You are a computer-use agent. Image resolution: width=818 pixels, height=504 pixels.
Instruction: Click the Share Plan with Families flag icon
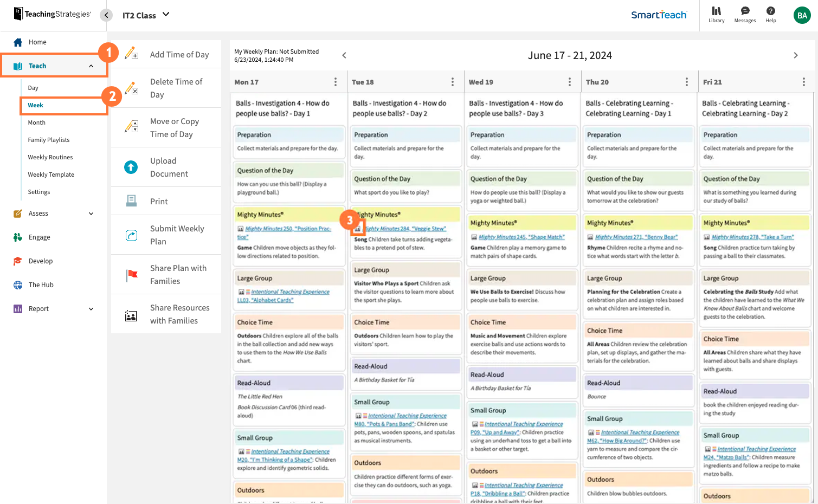tap(131, 274)
